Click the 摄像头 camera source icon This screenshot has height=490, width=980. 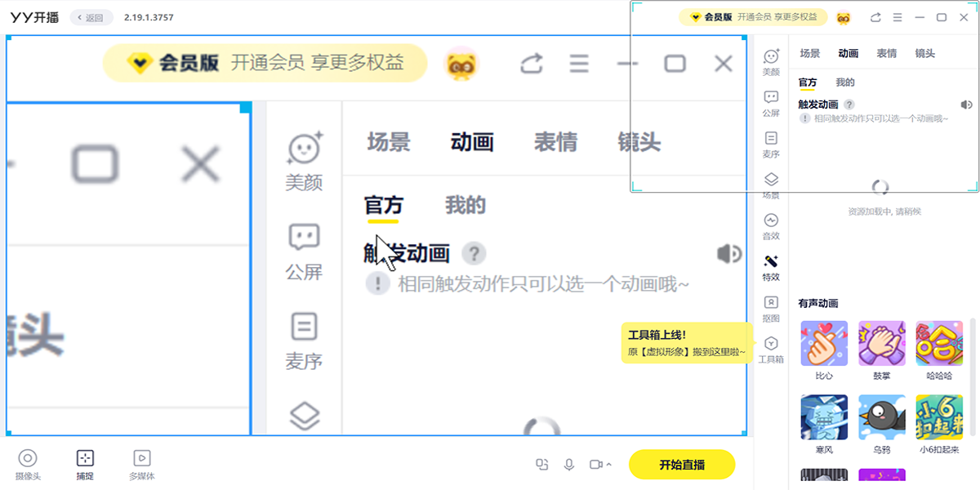(29, 462)
